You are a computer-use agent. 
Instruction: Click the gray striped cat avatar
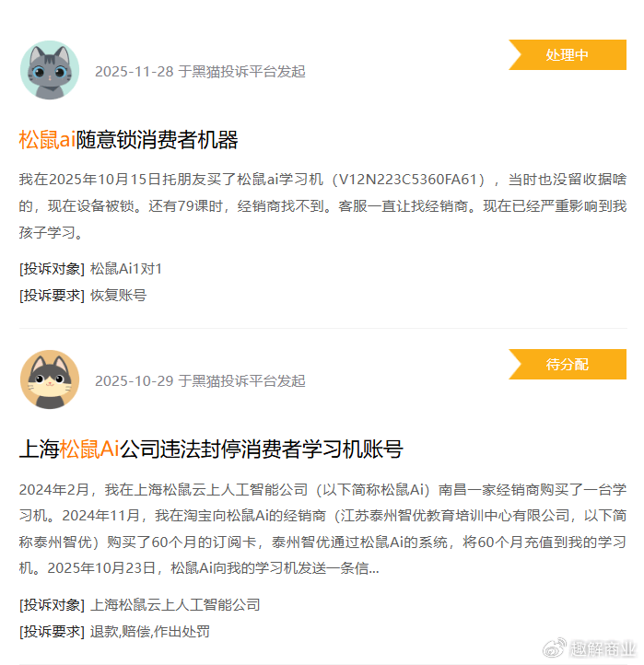50,70
